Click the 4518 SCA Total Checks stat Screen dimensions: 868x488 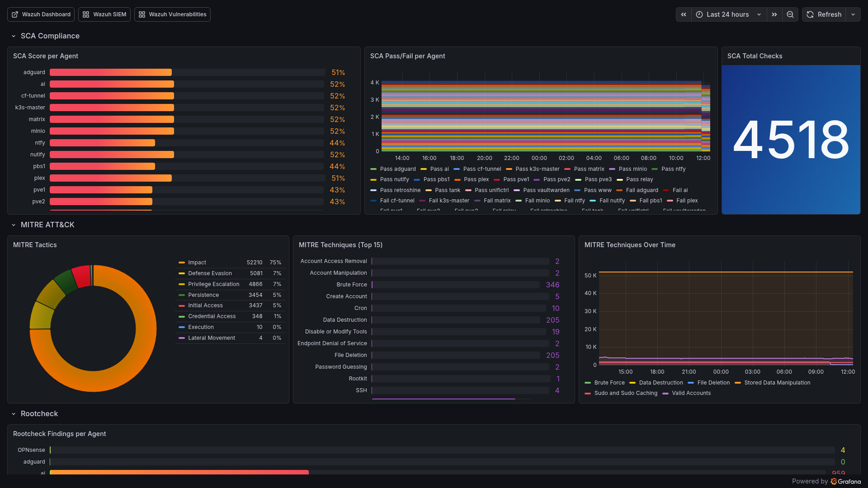pos(791,139)
